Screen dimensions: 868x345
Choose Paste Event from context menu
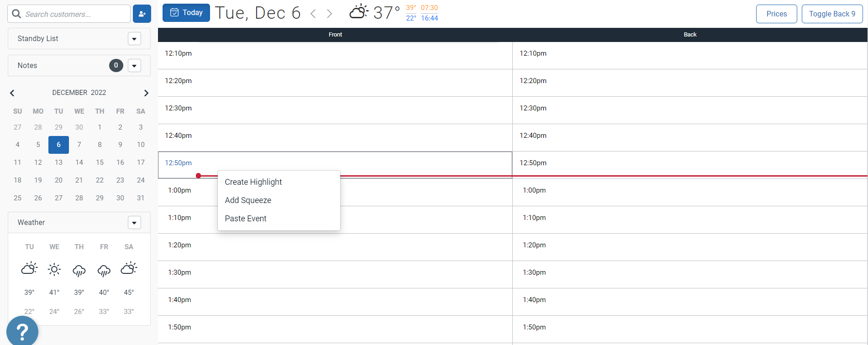tap(279, 219)
